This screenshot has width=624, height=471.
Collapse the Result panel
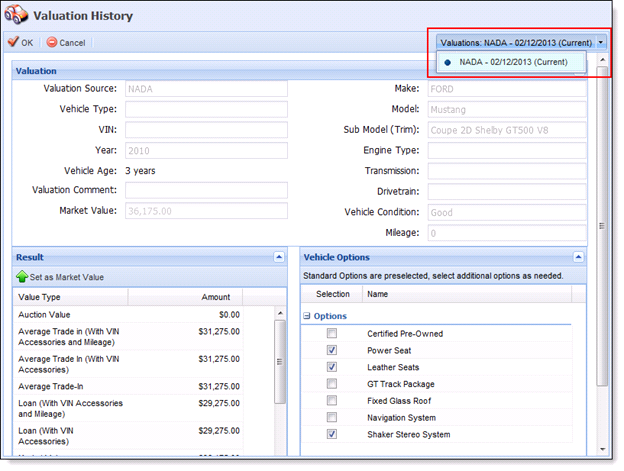point(279,257)
